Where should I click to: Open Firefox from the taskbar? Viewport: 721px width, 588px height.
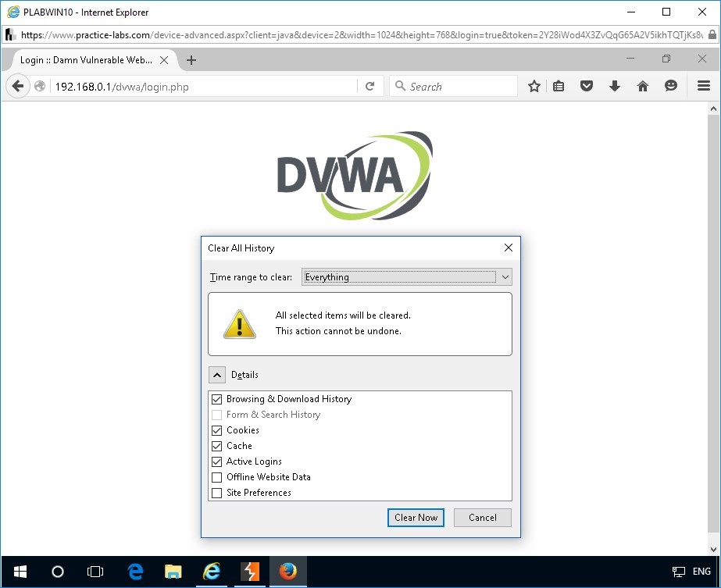pos(288,572)
